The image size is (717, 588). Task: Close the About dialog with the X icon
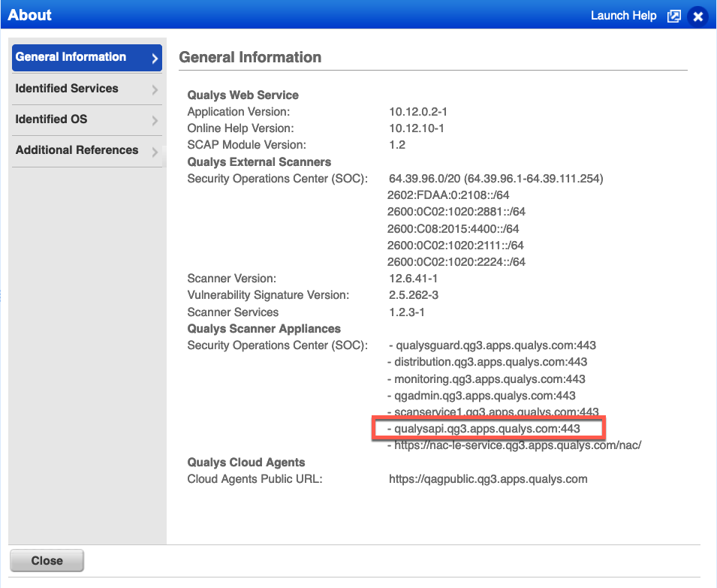tap(697, 16)
